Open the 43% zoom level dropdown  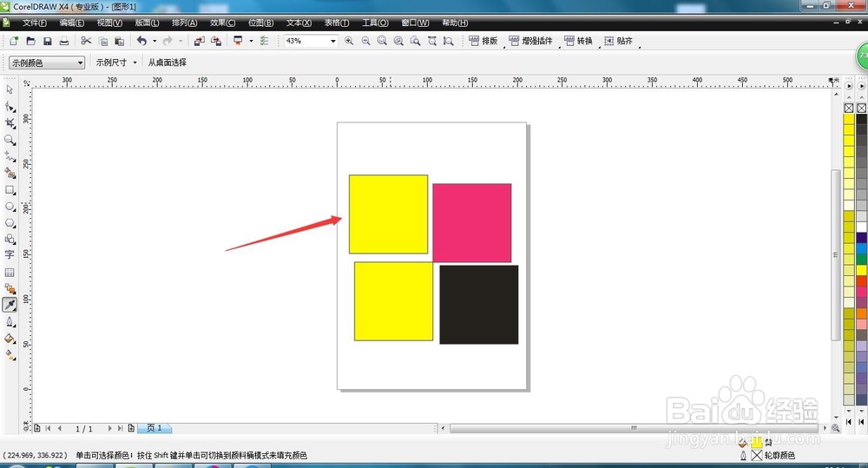(x=333, y=41)
